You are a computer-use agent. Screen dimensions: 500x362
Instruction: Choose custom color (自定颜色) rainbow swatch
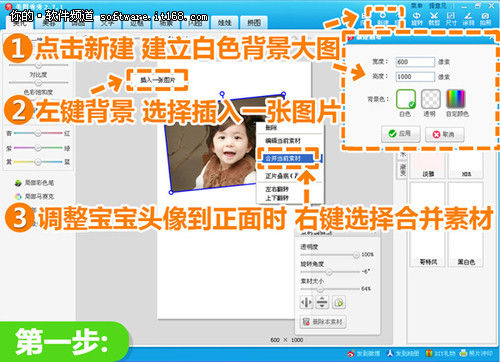(455, 99)
